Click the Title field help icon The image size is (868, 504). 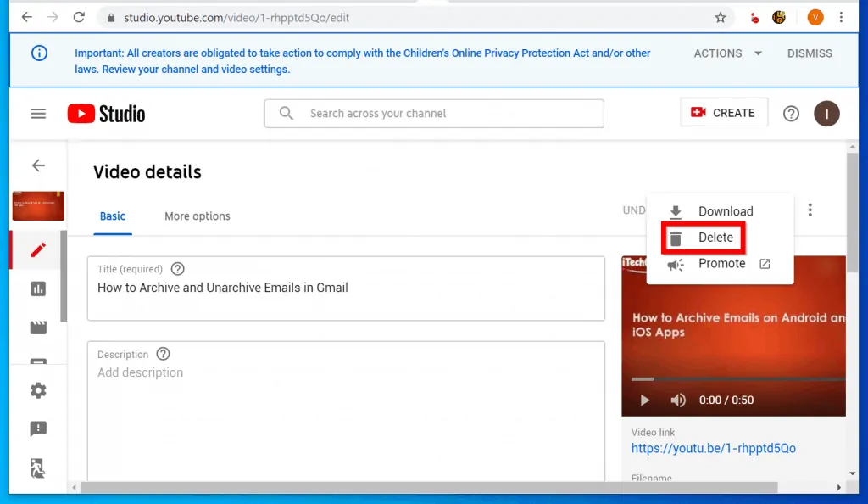(177, 269)
